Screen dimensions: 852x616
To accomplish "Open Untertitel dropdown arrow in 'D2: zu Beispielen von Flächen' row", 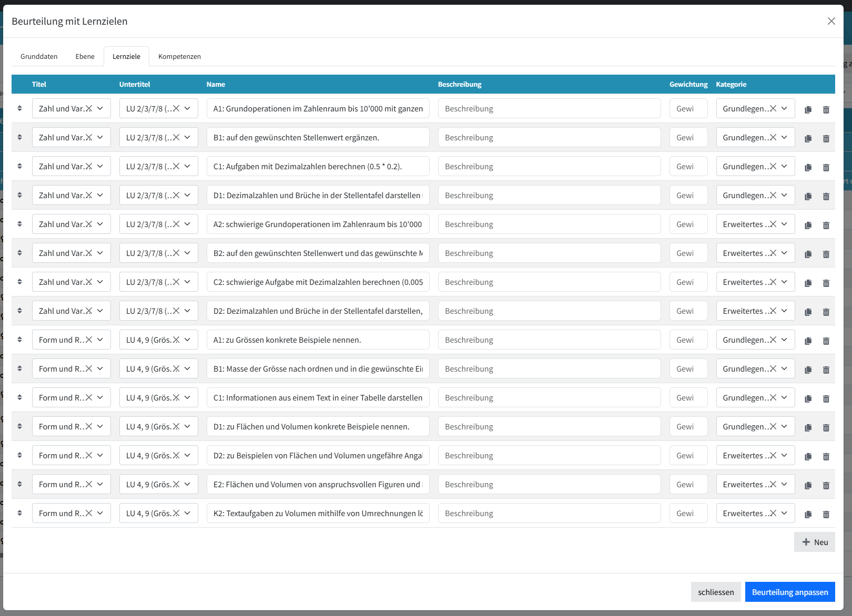I will click(x=187, y=455).
